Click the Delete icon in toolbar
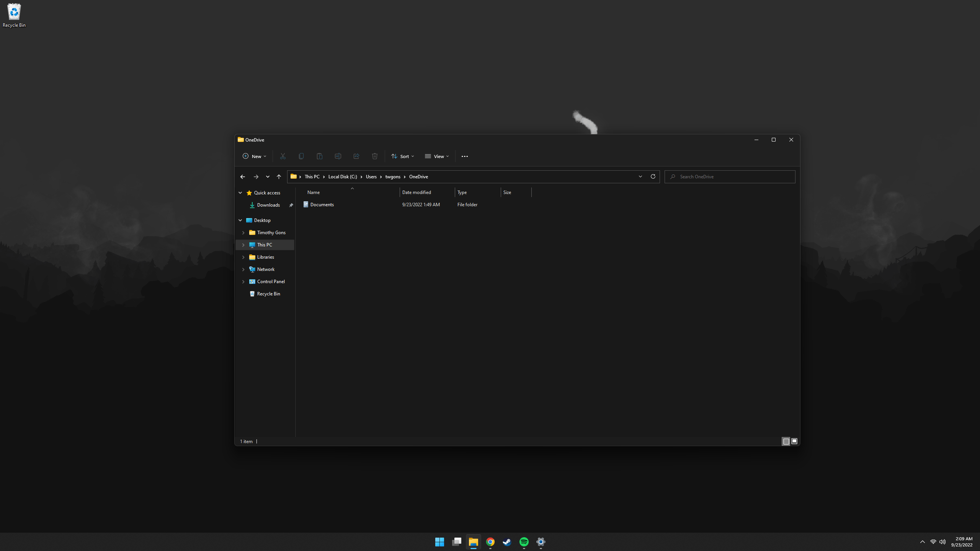 click(374, 156)
